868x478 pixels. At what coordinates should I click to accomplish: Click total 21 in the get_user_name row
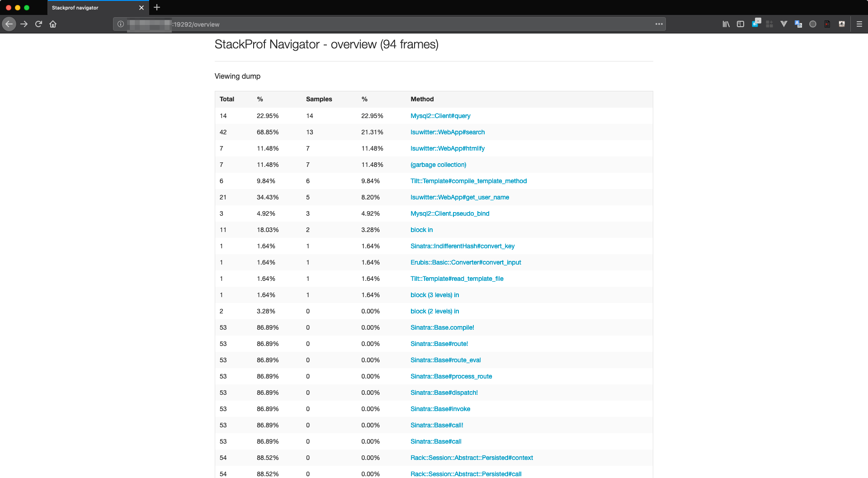(223, 197)
